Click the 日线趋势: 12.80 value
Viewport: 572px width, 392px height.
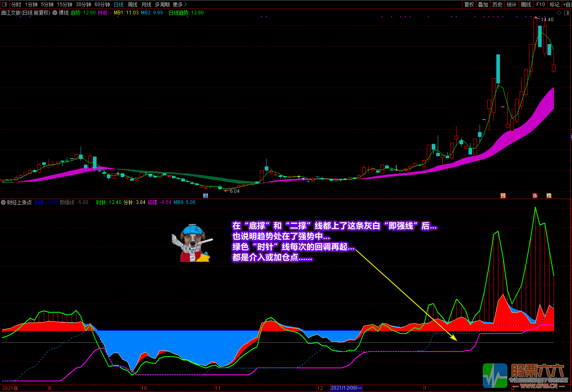186,13
